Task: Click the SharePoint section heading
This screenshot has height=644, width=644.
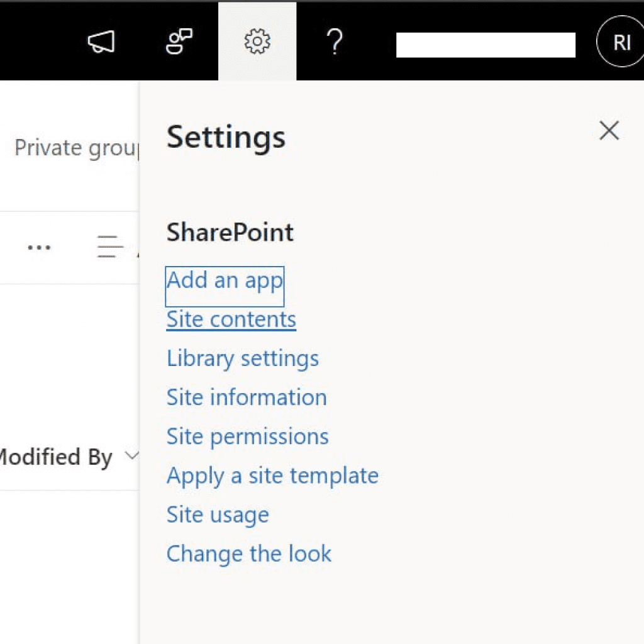Action: [230, 233]
